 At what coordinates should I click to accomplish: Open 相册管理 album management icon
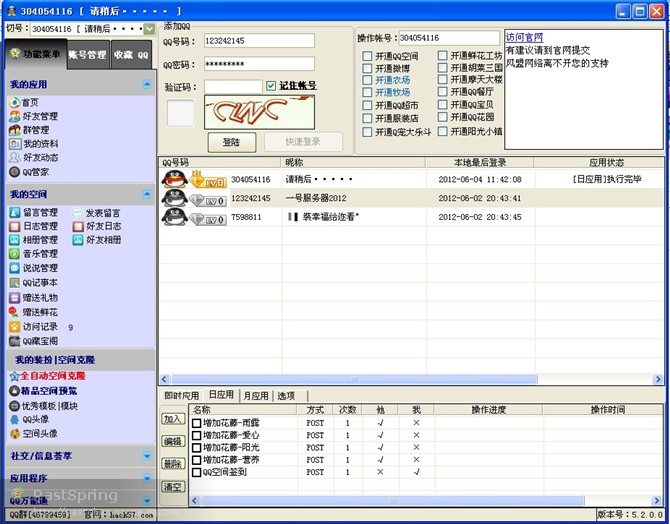(x=15, y=240)
